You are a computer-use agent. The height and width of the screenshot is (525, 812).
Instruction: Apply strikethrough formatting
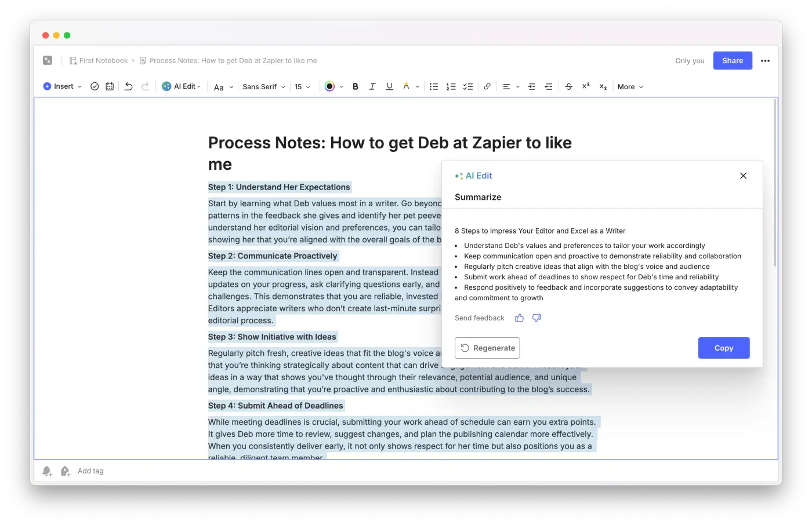[568, 86]
